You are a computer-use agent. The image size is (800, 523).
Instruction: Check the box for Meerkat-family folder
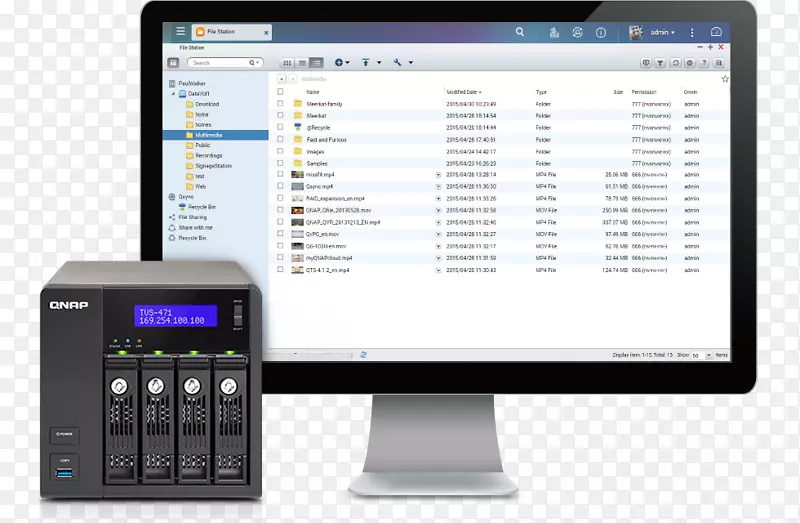pyautogui.click(x=280, y=104)
